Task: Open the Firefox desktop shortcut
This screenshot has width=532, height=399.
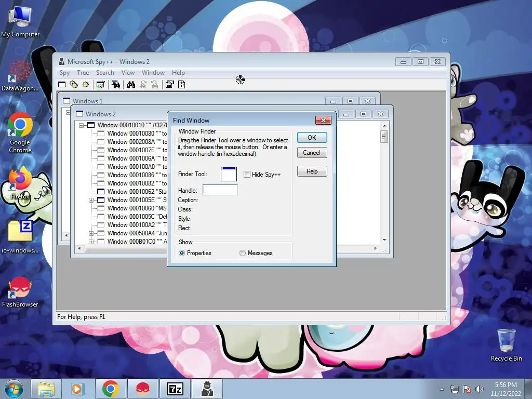Action: 20,183
